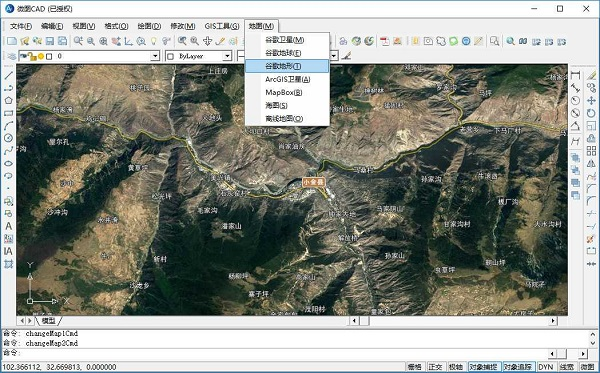Open the 文件(F) menu

(21, 26)
